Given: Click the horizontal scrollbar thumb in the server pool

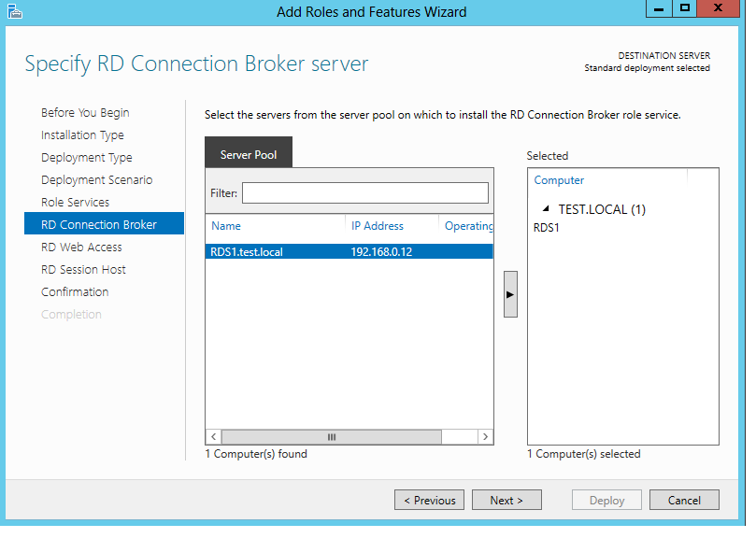Looking at the screenshot, I should tap(331, 437).
